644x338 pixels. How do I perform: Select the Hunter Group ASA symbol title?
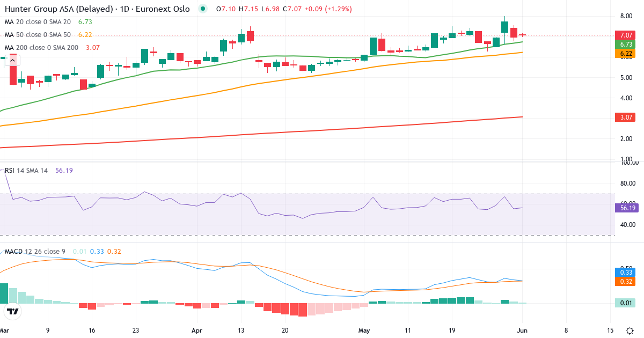coord(97,9)
